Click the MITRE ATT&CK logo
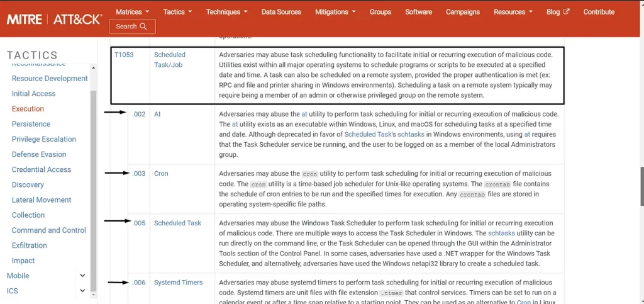This screenshot has height=304, width=644. (55, 19)
